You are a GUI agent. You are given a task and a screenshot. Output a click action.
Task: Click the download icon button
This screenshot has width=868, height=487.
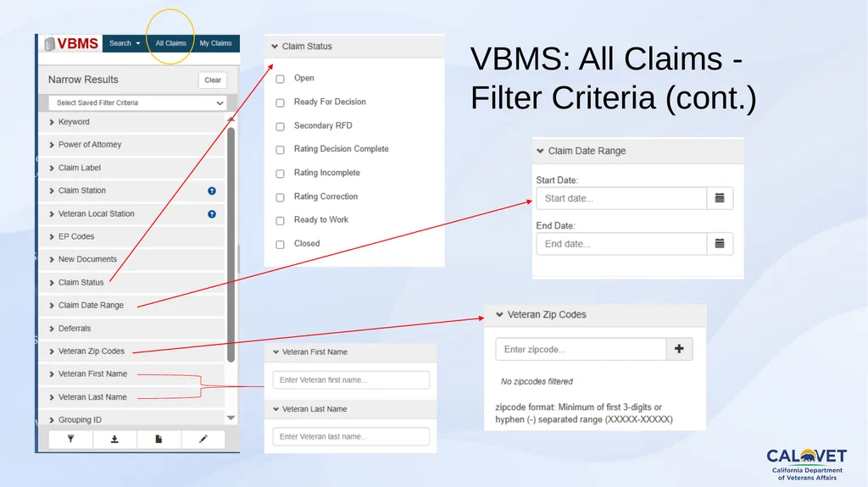(x=114, y=439)
